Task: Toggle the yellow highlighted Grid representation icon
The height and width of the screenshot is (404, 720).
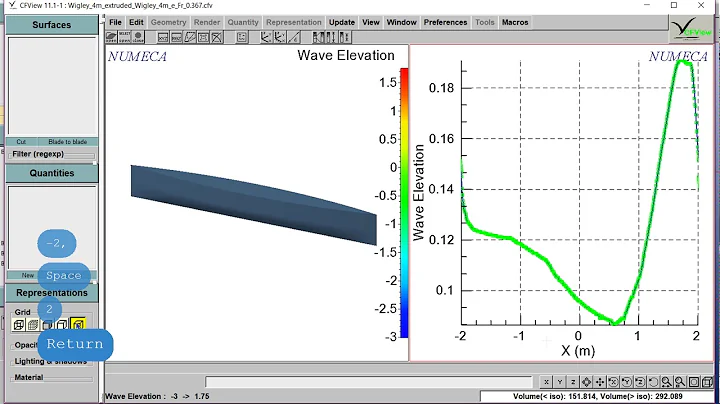Action: [x=78, y=325]
